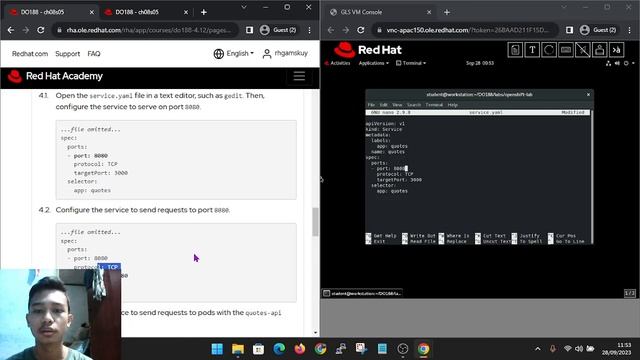The height and width of the screenshot is (360, 640).
Task: Click the terminal task button in VM bottom panel
Action: (x=362, y=293)
